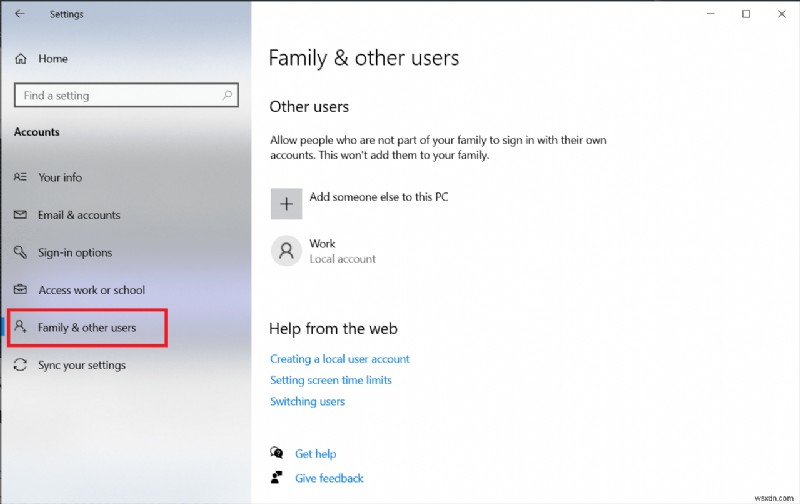This screenshot has height=504, width=800.
Task: Click the Give feedback icon
Action: [277, 478]
